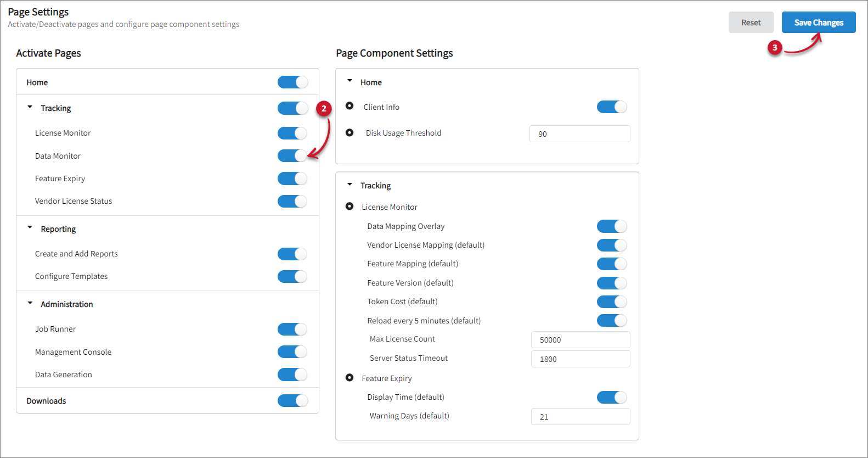Turn off the Data Monitor toggle

click(292, 156)
